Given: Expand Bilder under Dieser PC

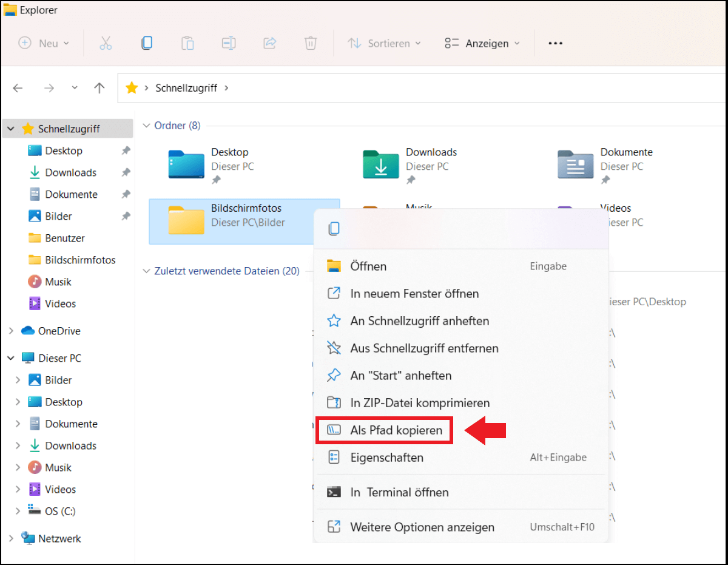Looking at the screenshot, I should (18, 380).
